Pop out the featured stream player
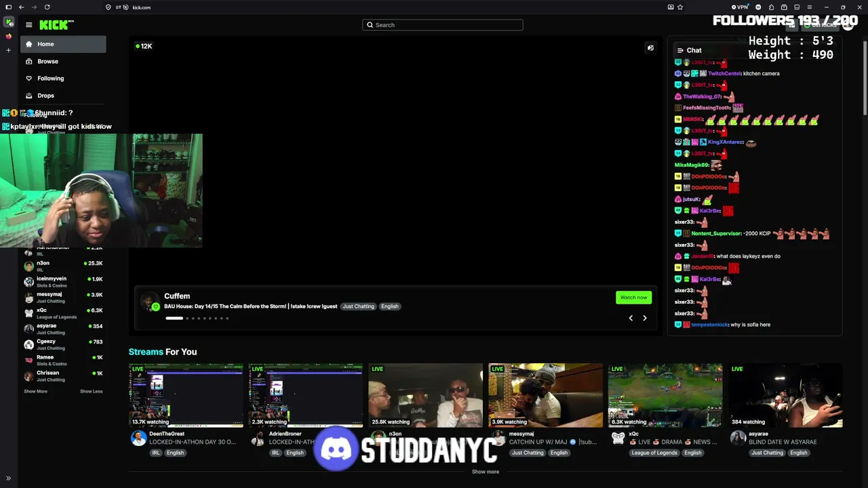 [x=650, y=48]
